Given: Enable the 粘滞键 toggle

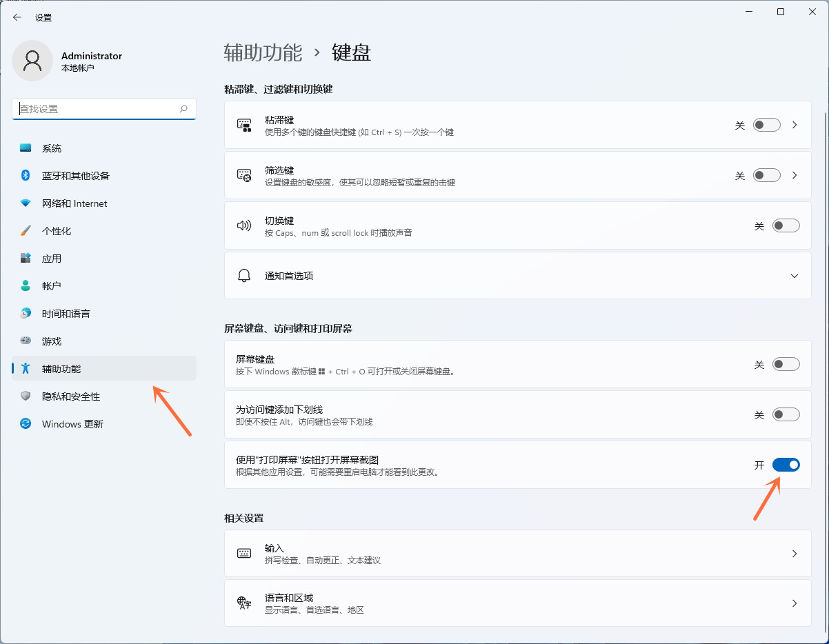Looking at the screenshot, I should (x=766, y=124).
